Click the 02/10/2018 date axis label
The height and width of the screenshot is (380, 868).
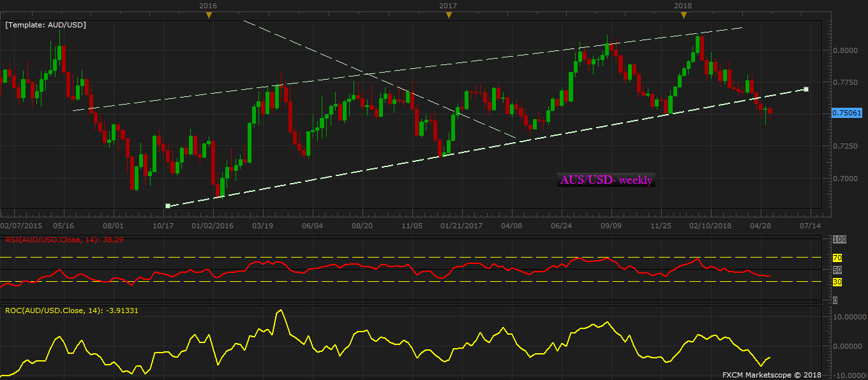click(710, 226)
